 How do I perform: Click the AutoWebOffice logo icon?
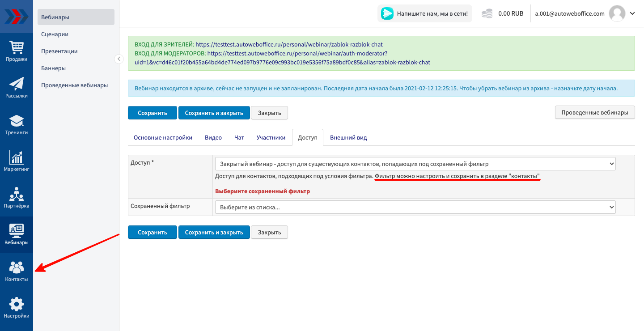click(17, 17)
